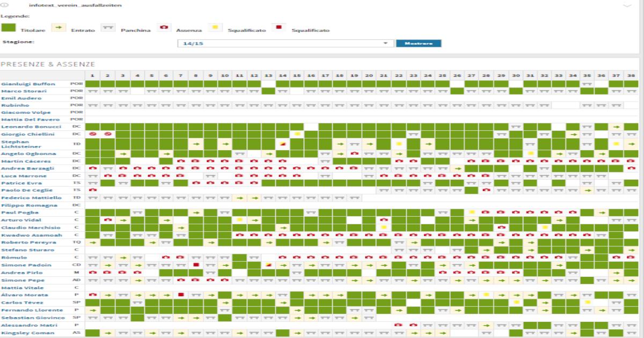Click Lichtsteiner's second-yellow card icon on matchday 14
This screenshot has height=338, width=644.
[x=283, y=144]
